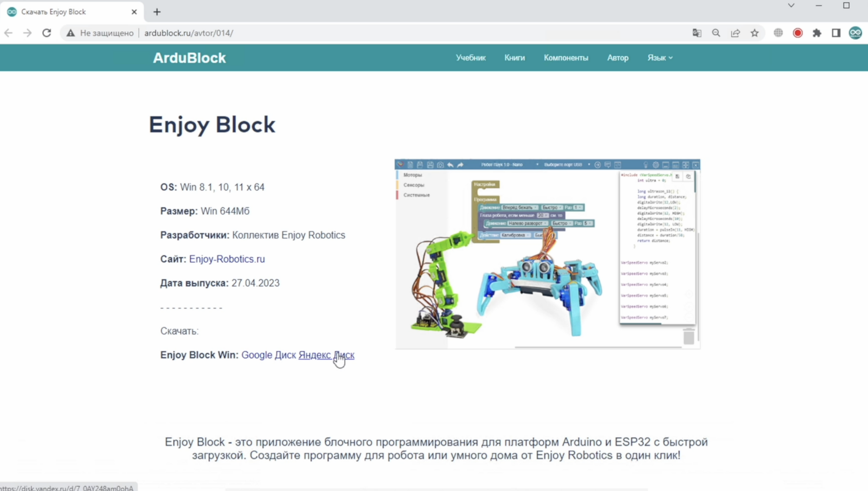Open the Учебник menu item
Viewport: 868px width, 491px height.
coord(471,58)
